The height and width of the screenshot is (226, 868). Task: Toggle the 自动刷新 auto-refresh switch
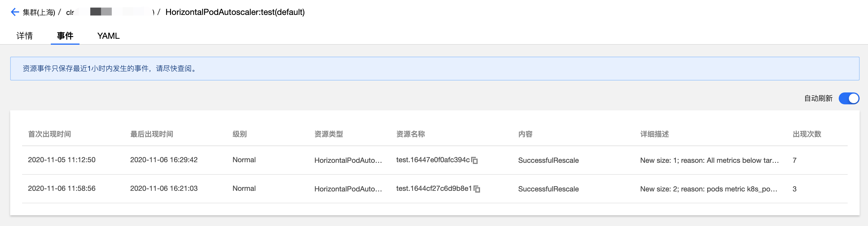point(849,98)
